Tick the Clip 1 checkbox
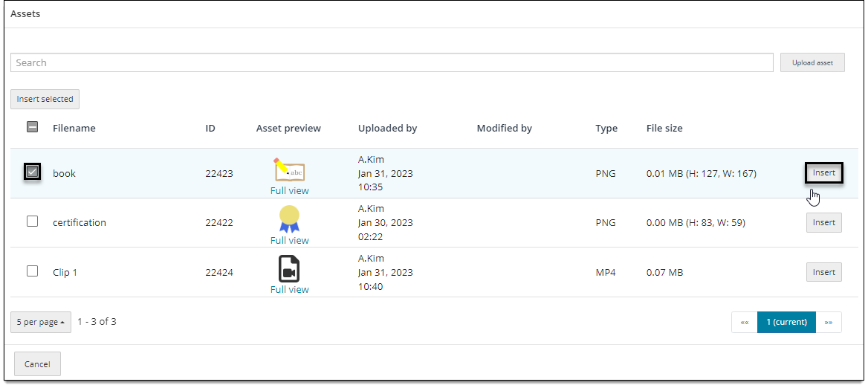This screenshot has width=868, height=388. point(33,271)
